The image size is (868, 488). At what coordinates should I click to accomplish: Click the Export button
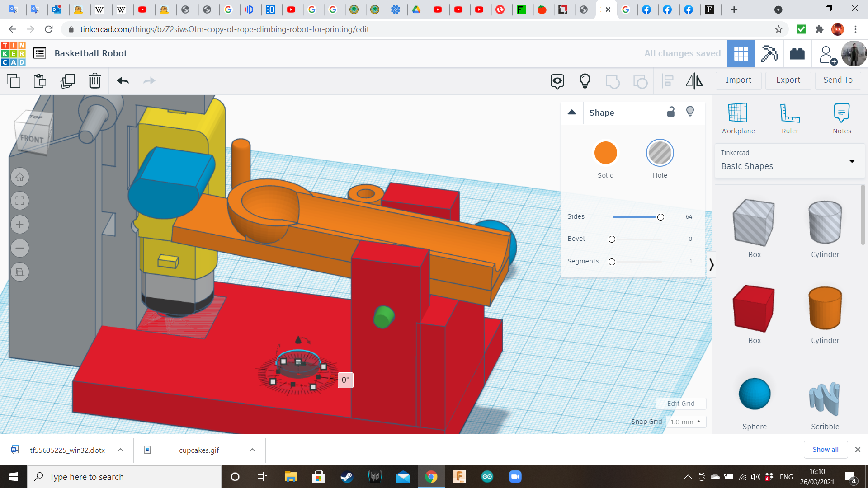pyautogui.click(x=788, y=80)
